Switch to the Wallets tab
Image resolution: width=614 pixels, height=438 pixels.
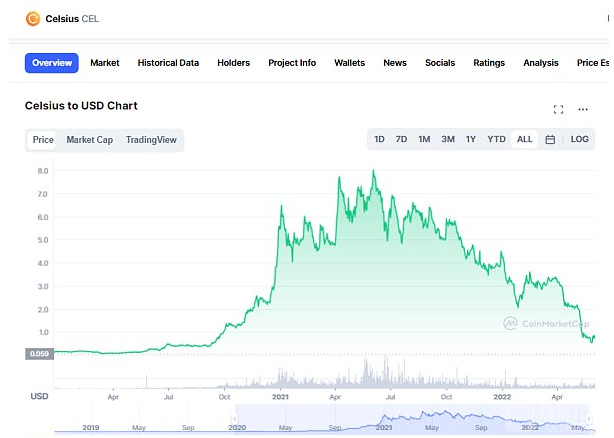349,63
